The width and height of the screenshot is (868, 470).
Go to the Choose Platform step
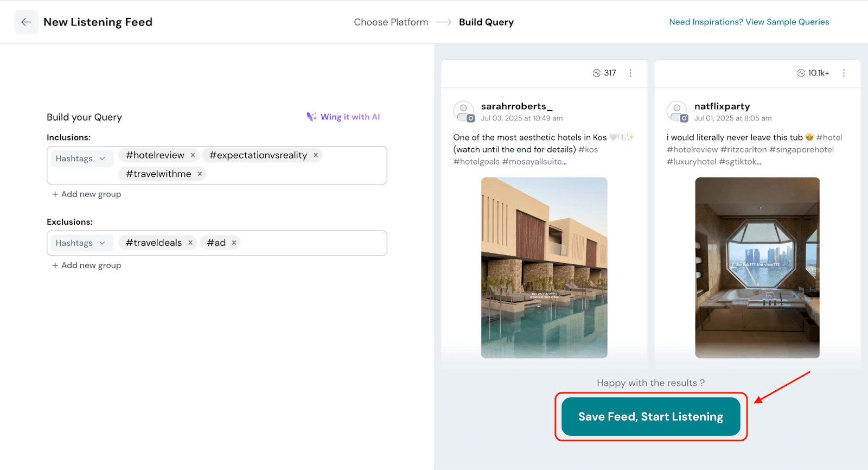391,22
